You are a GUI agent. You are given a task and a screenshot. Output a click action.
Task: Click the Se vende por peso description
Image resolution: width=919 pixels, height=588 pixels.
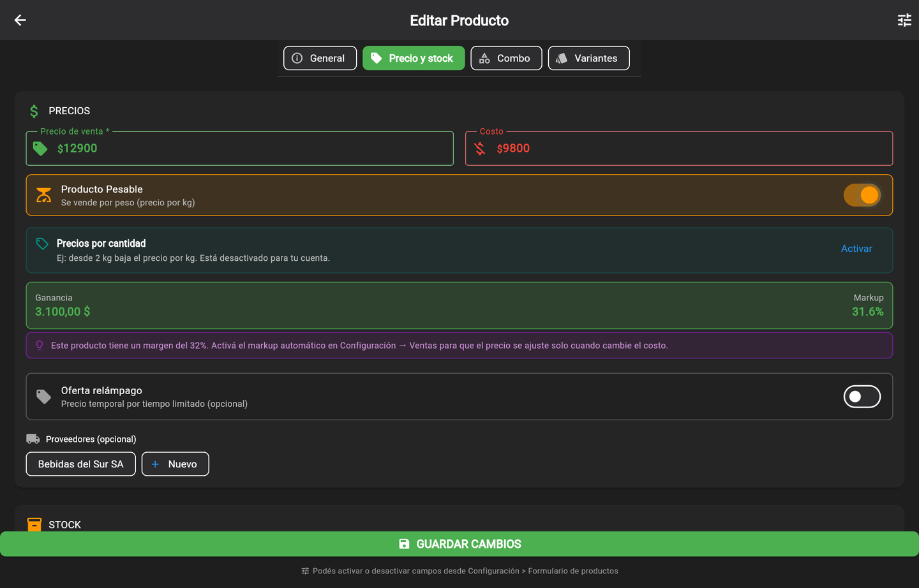[x=128, y=203]
